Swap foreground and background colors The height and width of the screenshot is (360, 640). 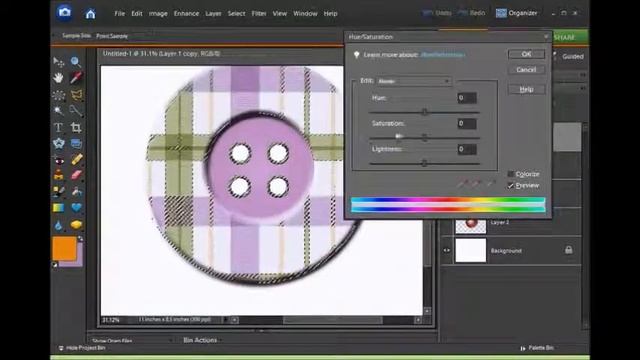coord(80,239)
